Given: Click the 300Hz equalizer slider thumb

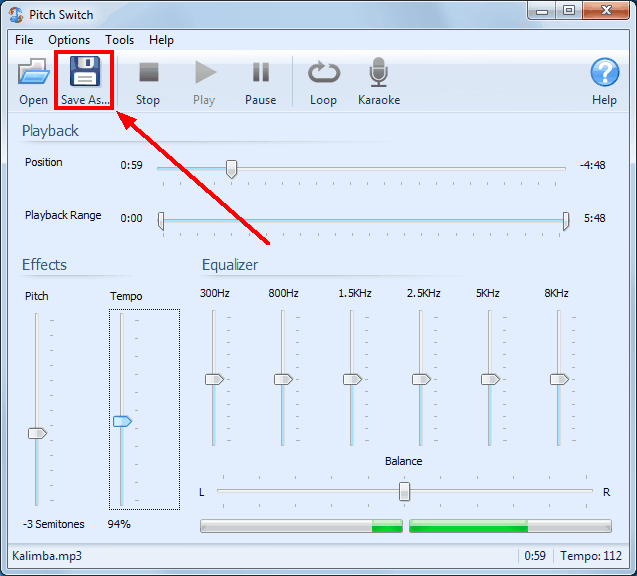Looking at the screenshot, I should tap(214, 379).
